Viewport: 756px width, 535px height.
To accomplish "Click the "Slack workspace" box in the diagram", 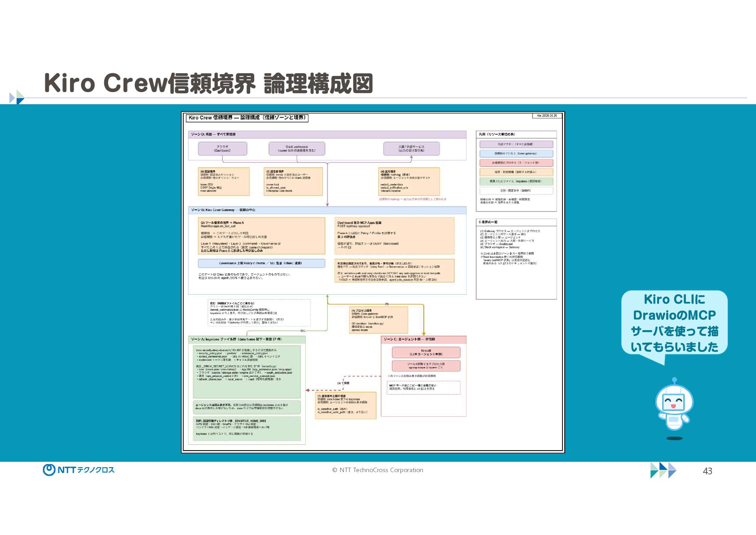I will coord(297,149).
